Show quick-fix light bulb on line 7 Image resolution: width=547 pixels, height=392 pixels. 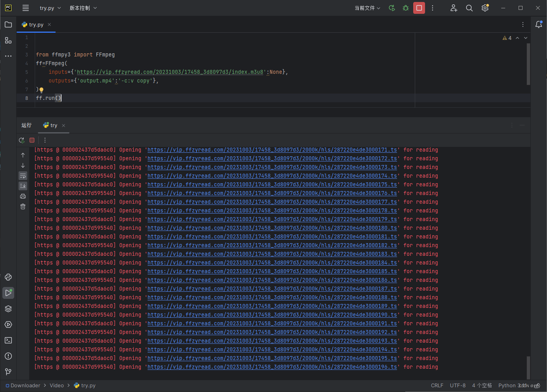click(41, 90)
